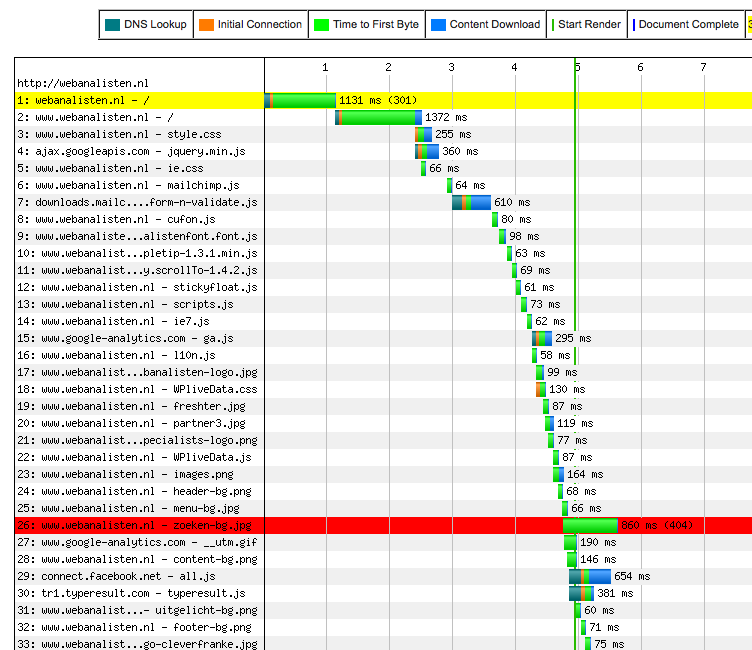Click the 1 second mark on the time axis
The height and width of the screenshot is (650, 752).
pyautogui.click(x=325, y=67)
